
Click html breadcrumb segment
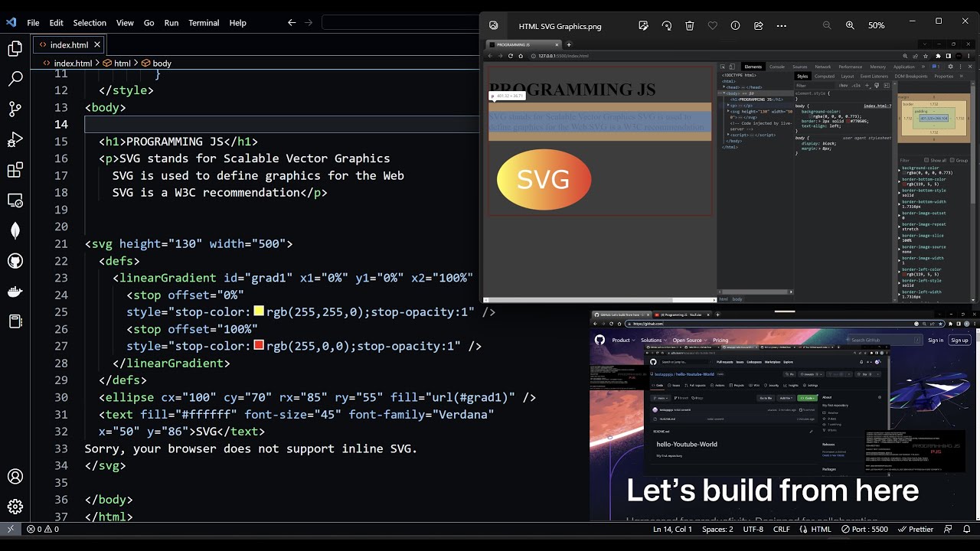(122, 64)
